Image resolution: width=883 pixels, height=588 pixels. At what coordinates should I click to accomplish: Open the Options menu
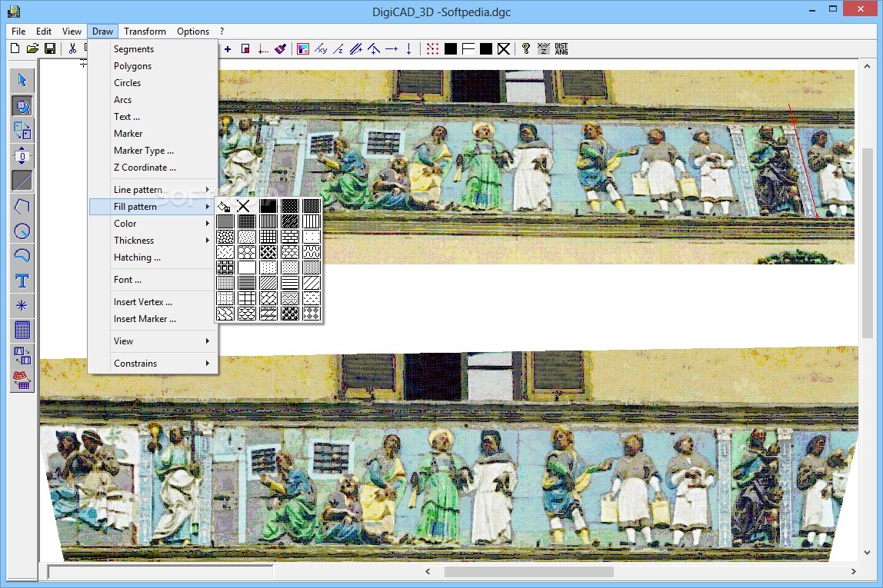click(192, 32)
